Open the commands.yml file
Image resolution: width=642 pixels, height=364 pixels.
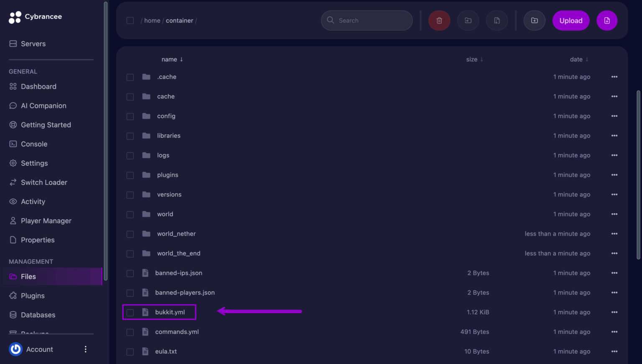177,332
